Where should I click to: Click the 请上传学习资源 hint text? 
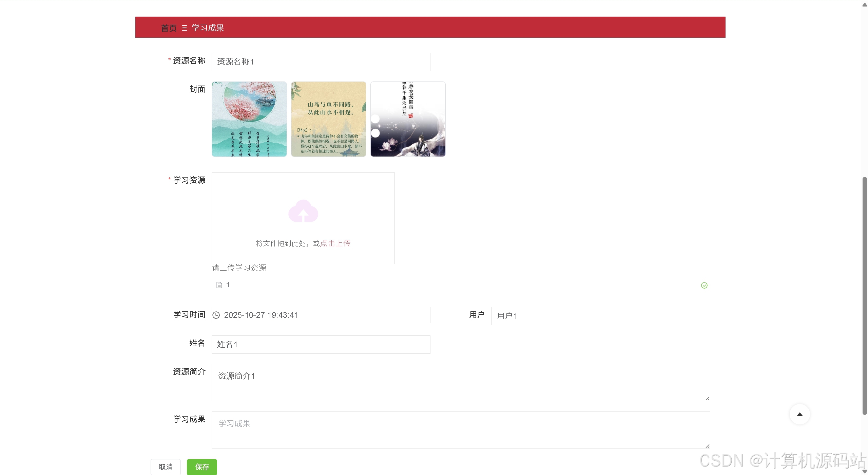[239, 268]
